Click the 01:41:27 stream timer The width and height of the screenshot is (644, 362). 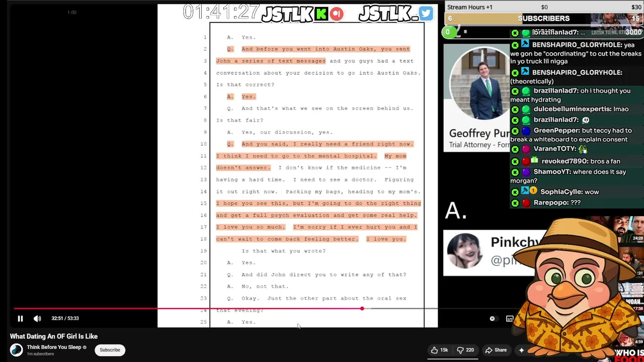[221, 12]
